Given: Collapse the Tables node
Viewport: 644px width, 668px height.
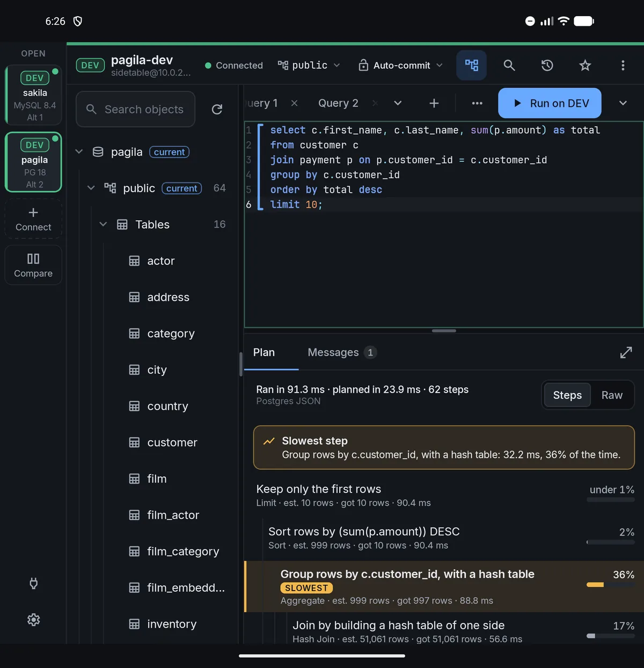Looking at the screenshot, I should tap(103, 224).
